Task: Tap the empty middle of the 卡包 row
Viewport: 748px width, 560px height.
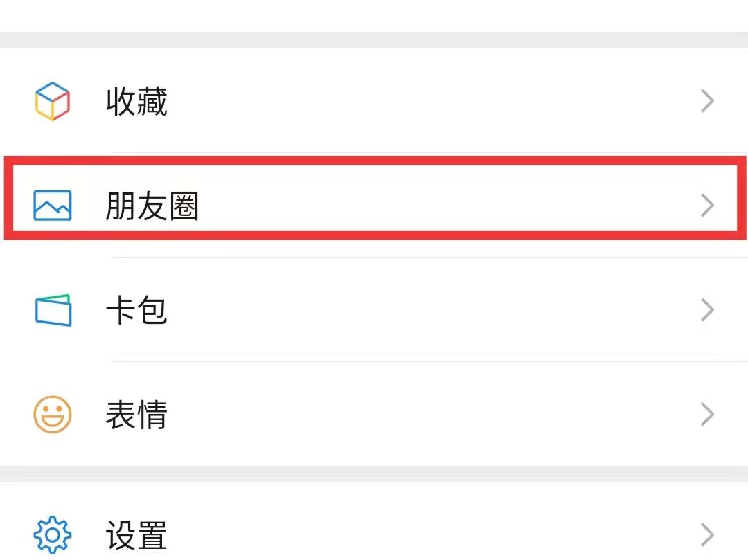Action: click(x=416, y=310)
